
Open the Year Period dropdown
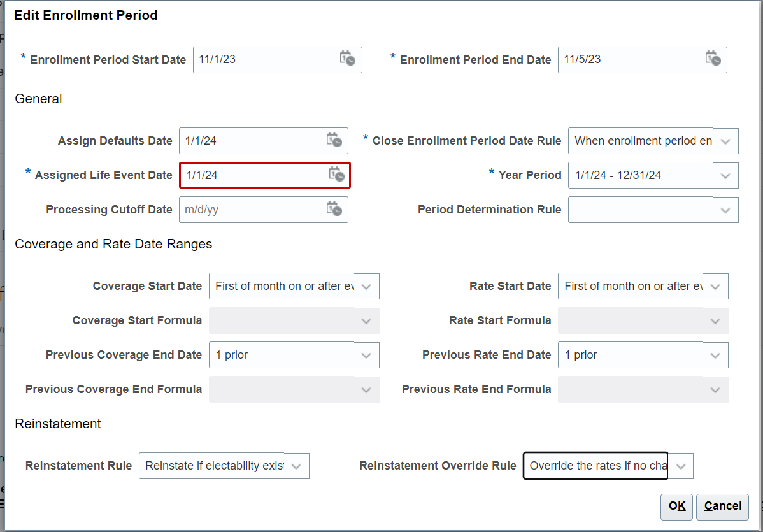coord(725,175)
